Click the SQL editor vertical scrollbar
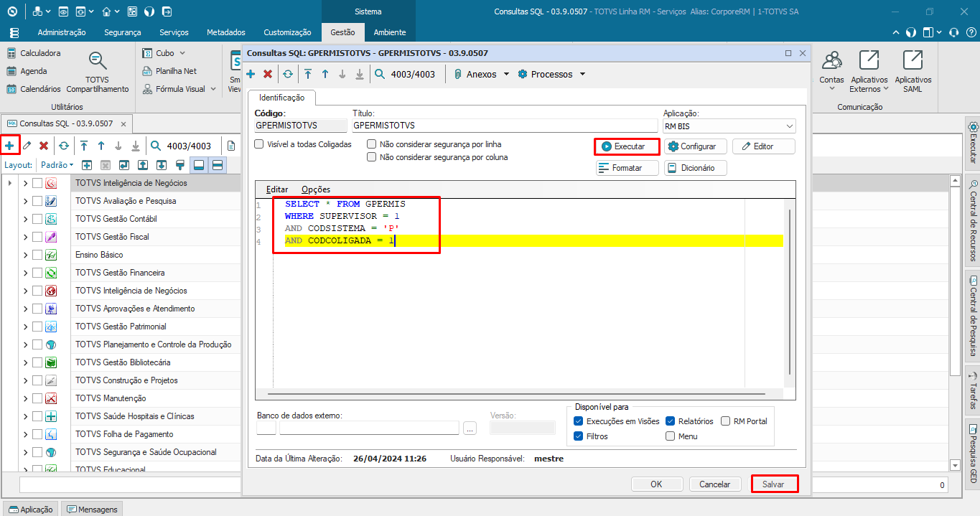This screenshot has width=980, height=516. [790, 291]
